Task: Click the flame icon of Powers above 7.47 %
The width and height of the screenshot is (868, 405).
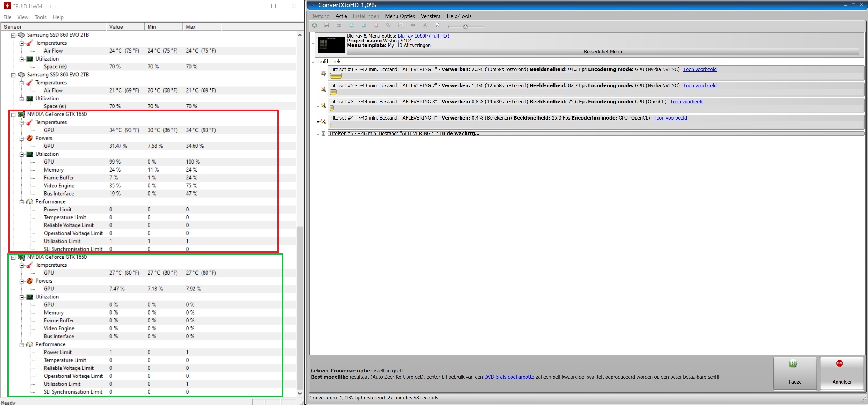Action: (x=30, y=281)
